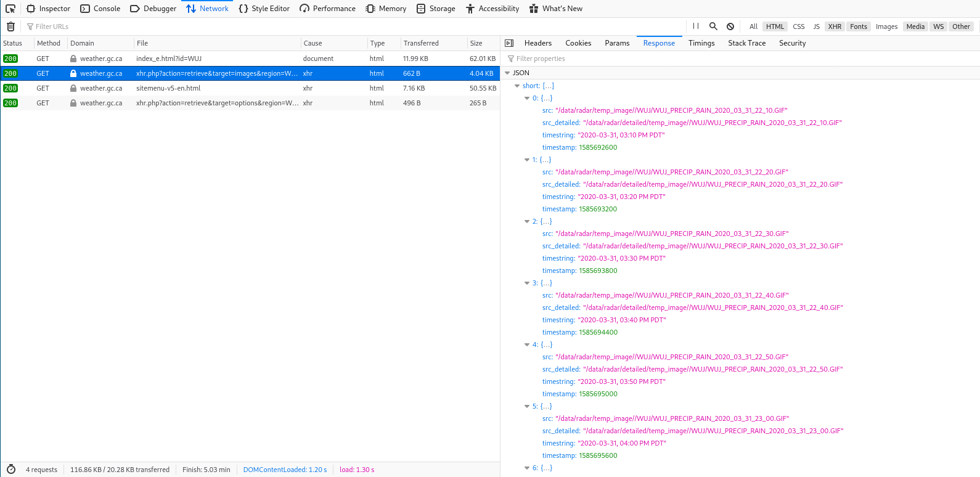Click the lock icon for index_e.html request
Image resolution: width=980 pixels, height=477 pixels.
(x=73, y=59)
